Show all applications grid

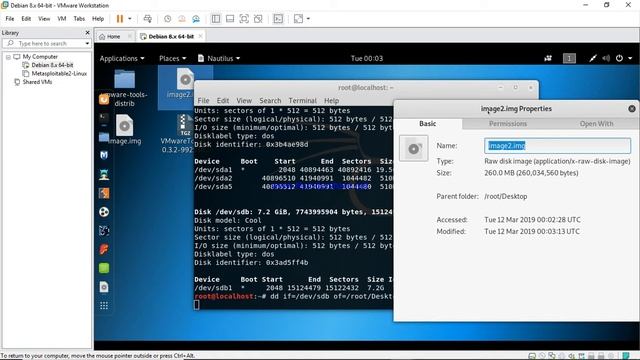(104, 306)
